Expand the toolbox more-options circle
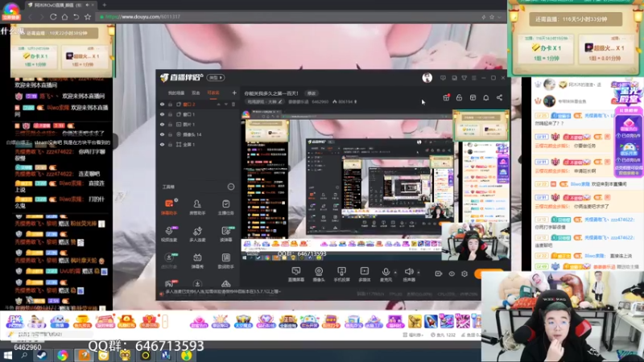The width and height of the screenshot is (644, 362). click(231, 187)
